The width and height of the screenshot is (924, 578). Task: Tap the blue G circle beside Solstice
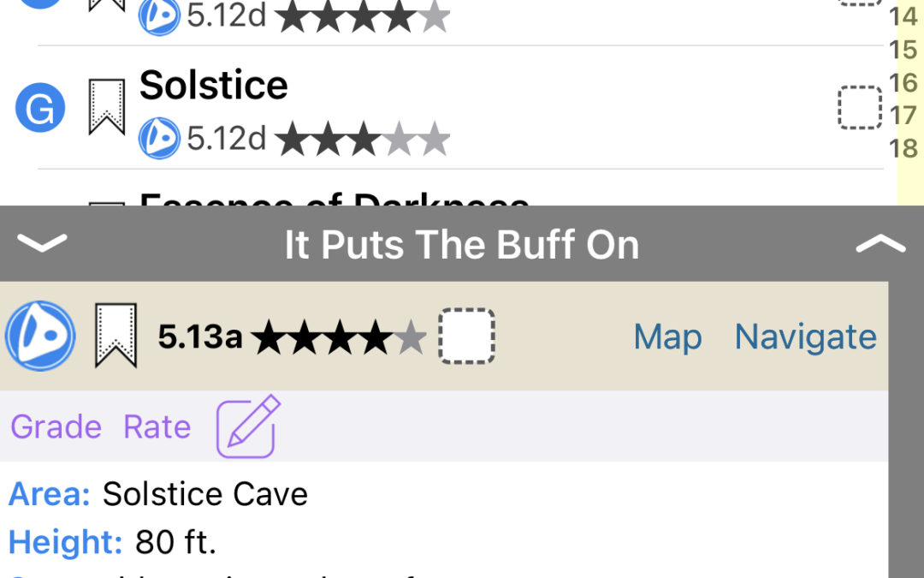pyautogui.click(x=40, y=109)
